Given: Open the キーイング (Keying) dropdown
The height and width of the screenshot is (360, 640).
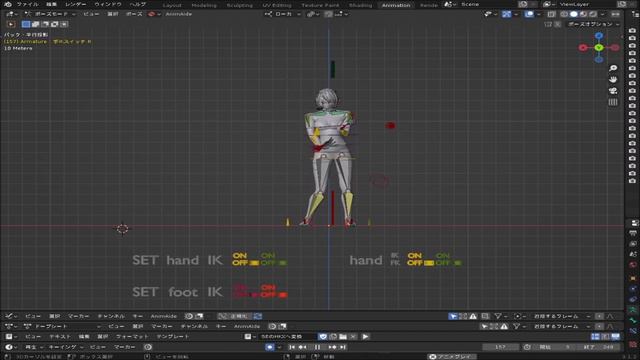Looking at the screenshot, I should [x=65, y=347].
